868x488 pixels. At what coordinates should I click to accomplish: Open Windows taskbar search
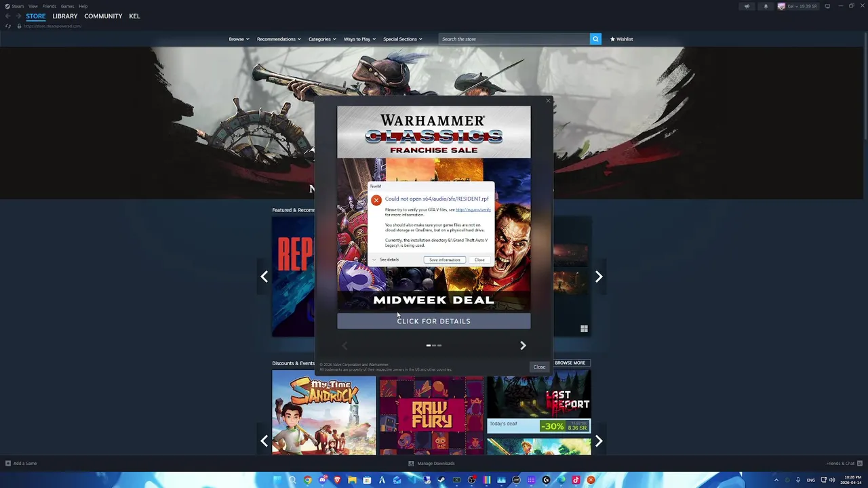[292, 480]
